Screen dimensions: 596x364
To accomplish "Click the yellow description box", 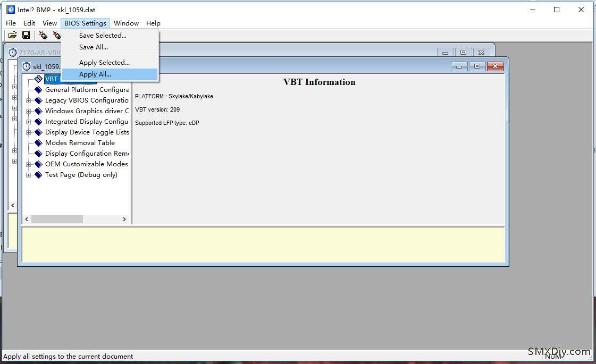I will click(x=263, y=244).
